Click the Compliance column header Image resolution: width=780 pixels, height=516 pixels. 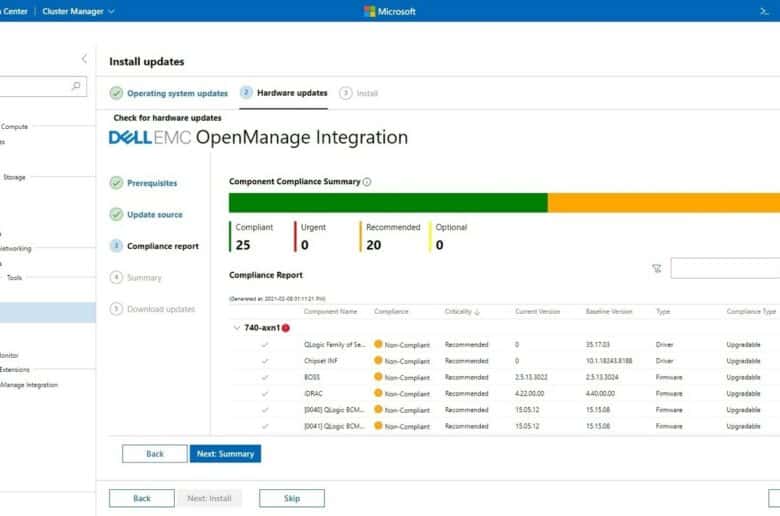coord(391,311)
